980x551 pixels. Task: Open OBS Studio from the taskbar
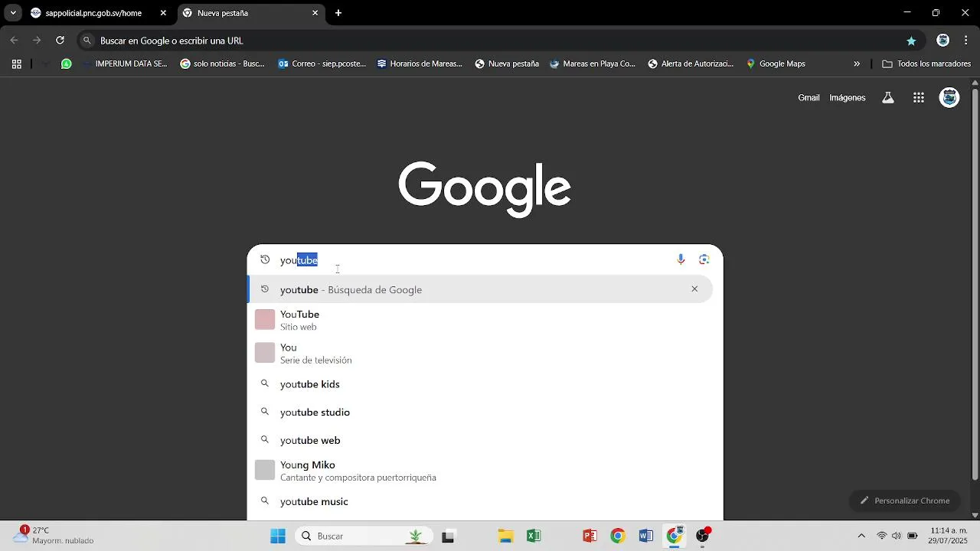pos(702,536)
